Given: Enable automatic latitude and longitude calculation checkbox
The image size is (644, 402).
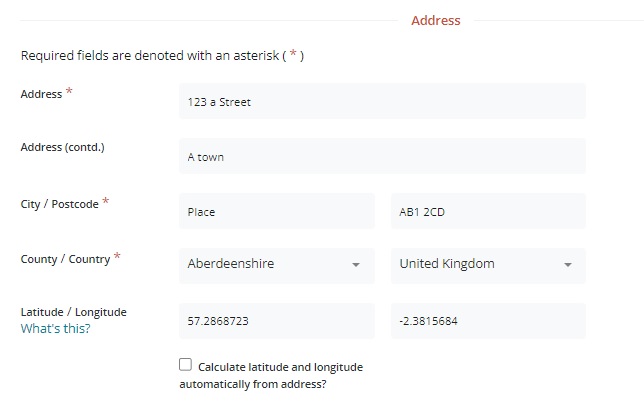Looking at the screenshot, I should [186, 366].
